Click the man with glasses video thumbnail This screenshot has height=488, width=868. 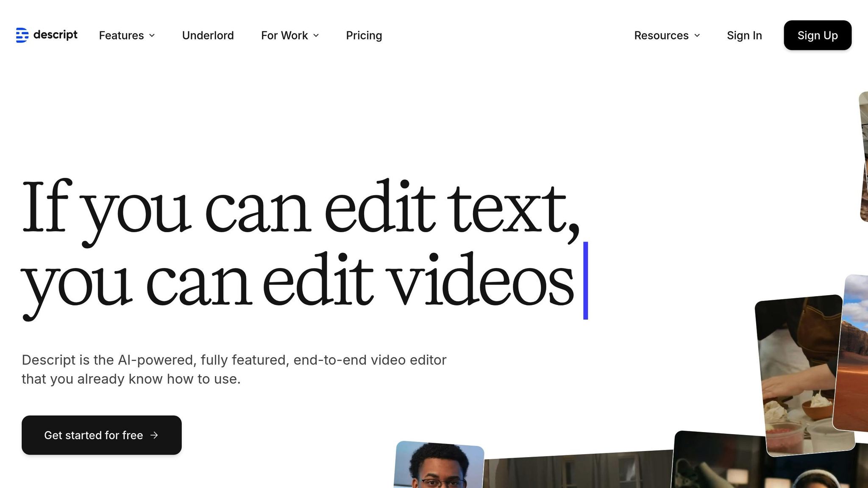click(x=439, y=466)
